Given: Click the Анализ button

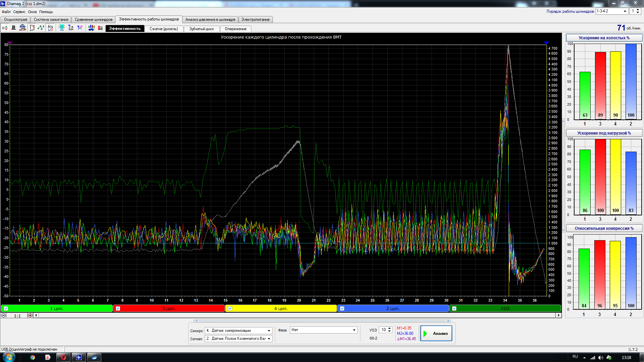Looking at the screenshot, I should coord(436,333).
